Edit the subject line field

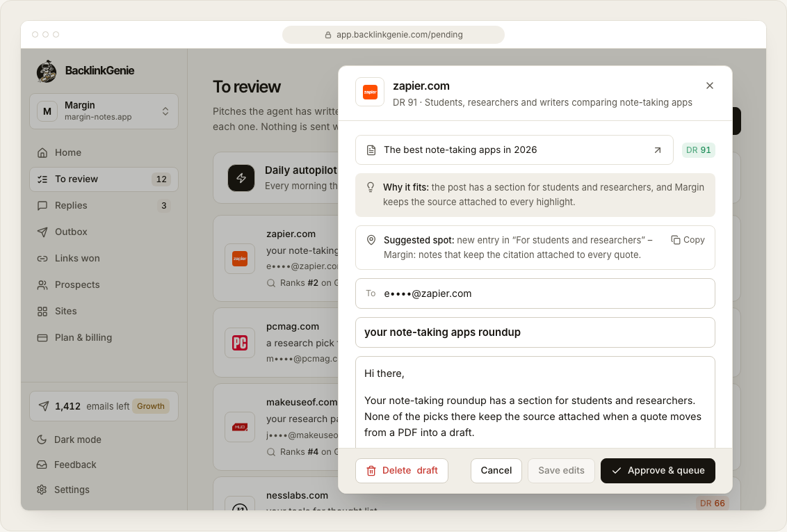(535, 332)
